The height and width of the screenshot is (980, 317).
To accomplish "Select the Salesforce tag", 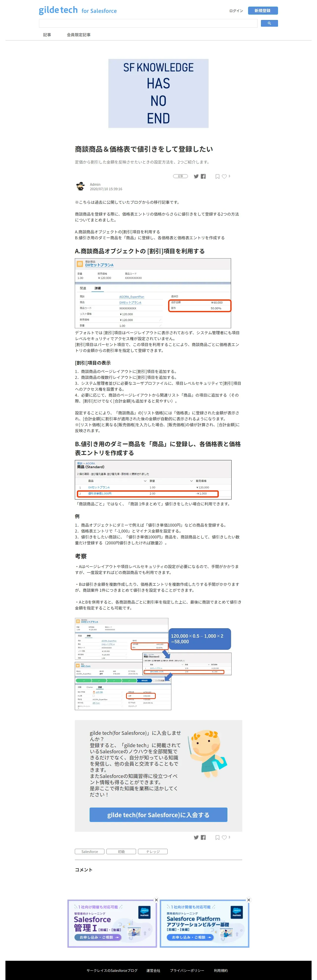I will 90,852.
